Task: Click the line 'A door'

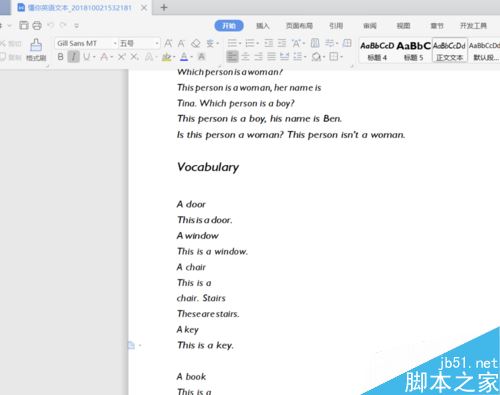Action: click(191, 204)
